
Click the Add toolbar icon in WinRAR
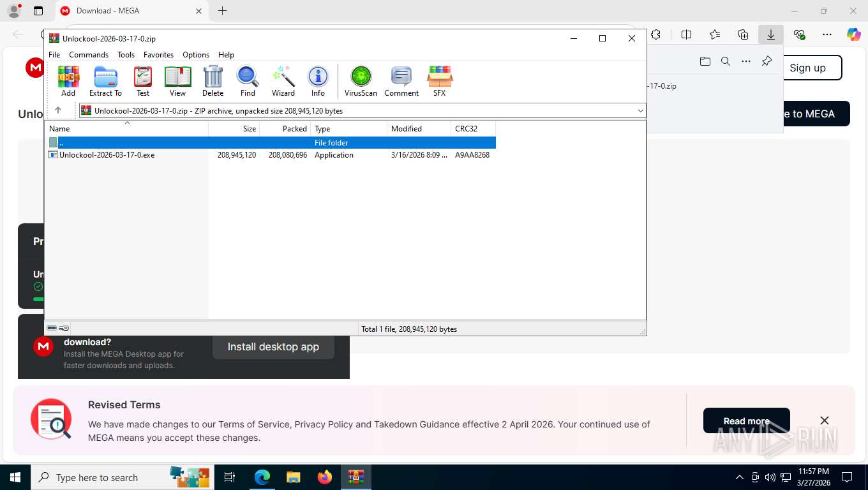point(68,81)
